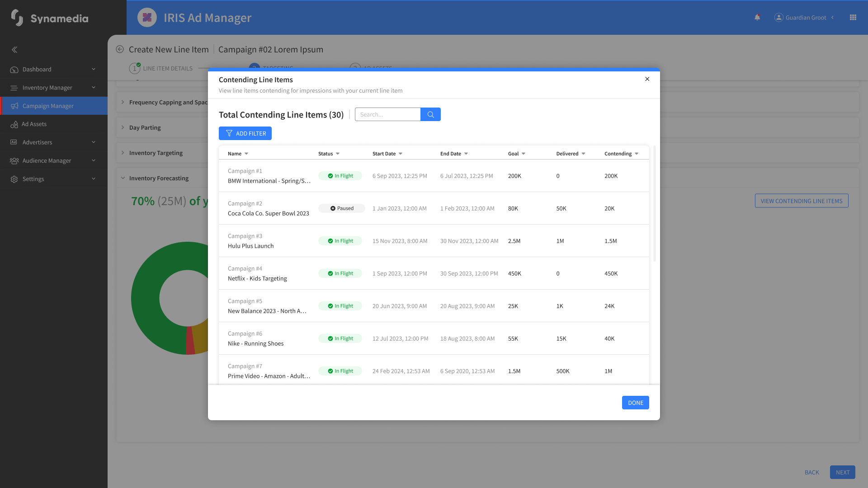Viewport: 868px width, 488px height.
Task: Close the Contending Line Items dialog
Action: 647,79
